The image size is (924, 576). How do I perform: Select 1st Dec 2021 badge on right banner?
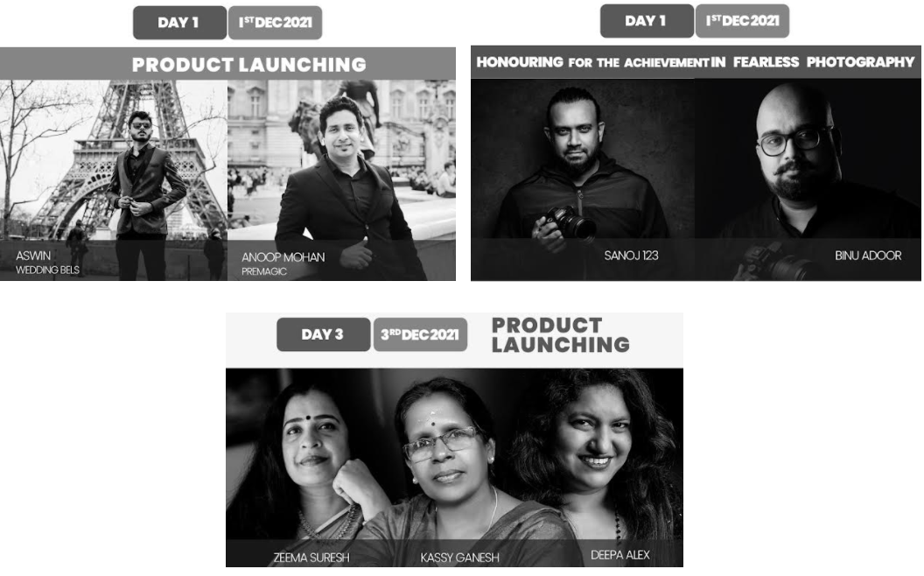click(x=743, y=21)
